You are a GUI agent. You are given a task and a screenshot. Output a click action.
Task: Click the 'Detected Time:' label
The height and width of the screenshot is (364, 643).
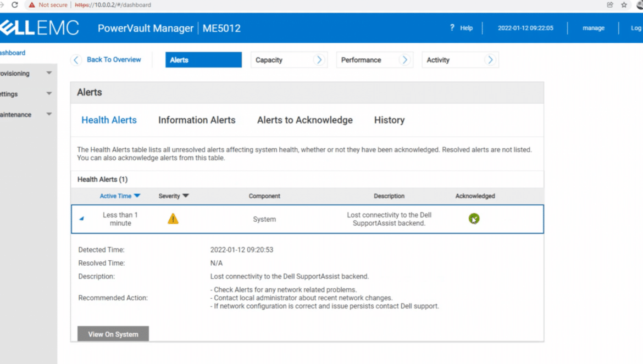click(101, 250)
